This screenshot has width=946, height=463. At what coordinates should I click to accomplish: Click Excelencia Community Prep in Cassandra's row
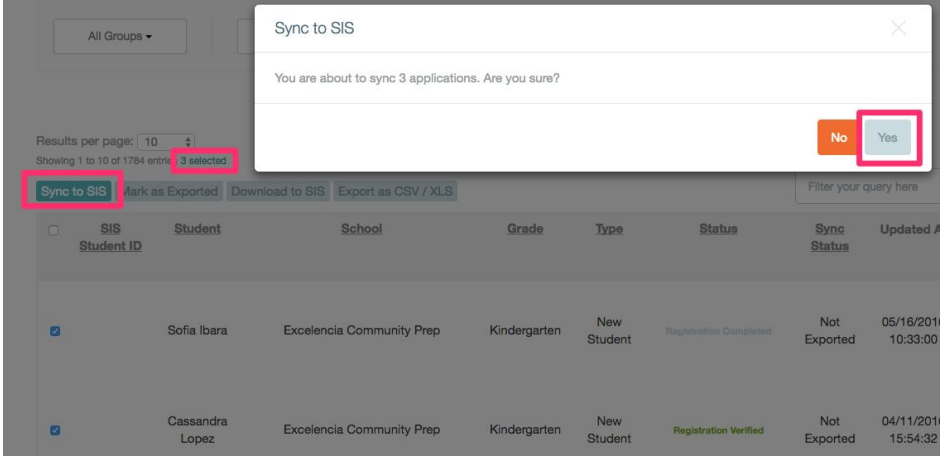point(361,430)
